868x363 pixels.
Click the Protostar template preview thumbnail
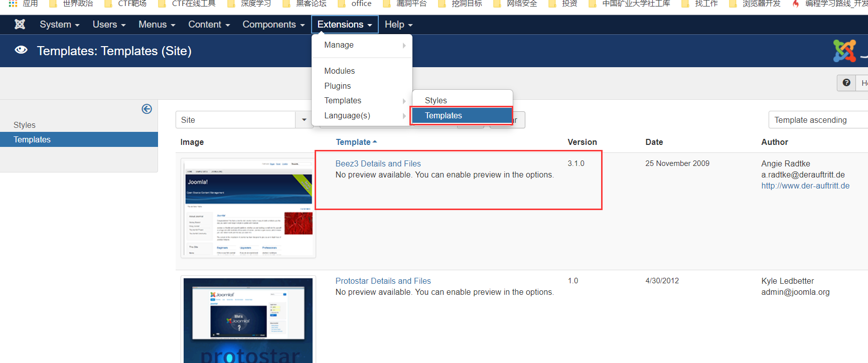(248, 320)
